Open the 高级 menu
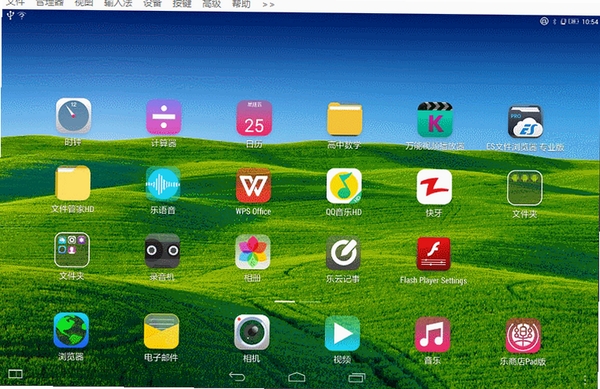This screenshot has height=389, width=600. point(212,4)
